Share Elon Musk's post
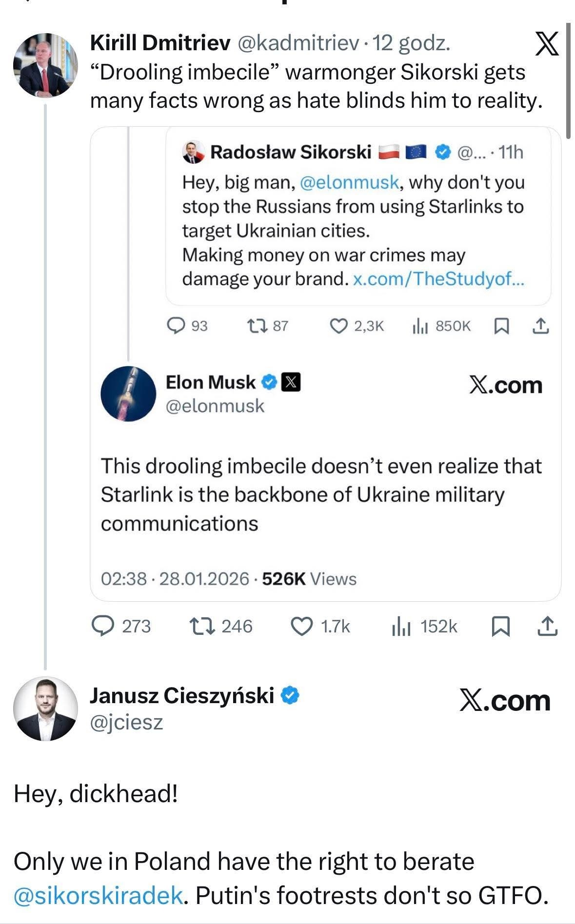 (x=547, y=626)
